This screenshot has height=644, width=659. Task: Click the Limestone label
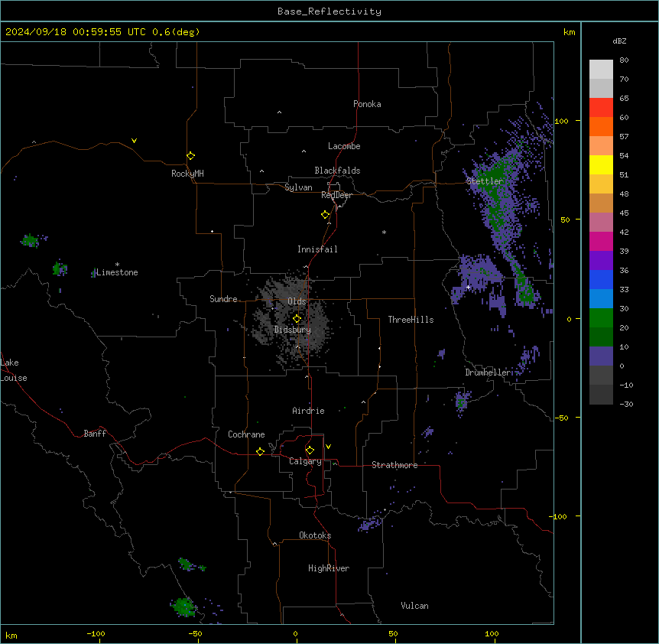117,272
